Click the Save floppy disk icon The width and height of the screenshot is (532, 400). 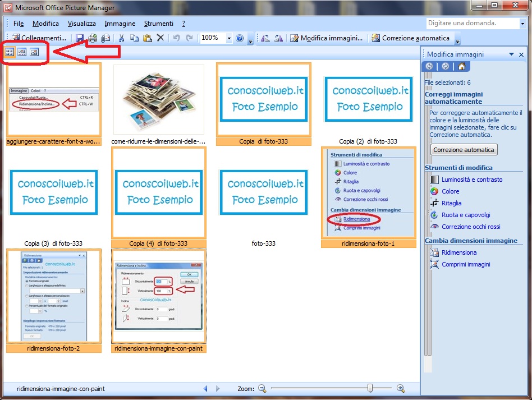click(x=80, y=38)
